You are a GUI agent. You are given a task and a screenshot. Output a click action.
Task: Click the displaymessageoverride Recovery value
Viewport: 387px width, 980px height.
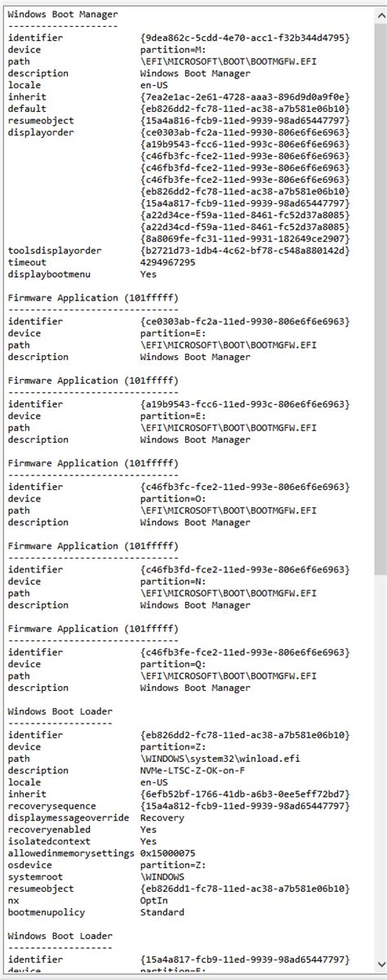[162, 817]
